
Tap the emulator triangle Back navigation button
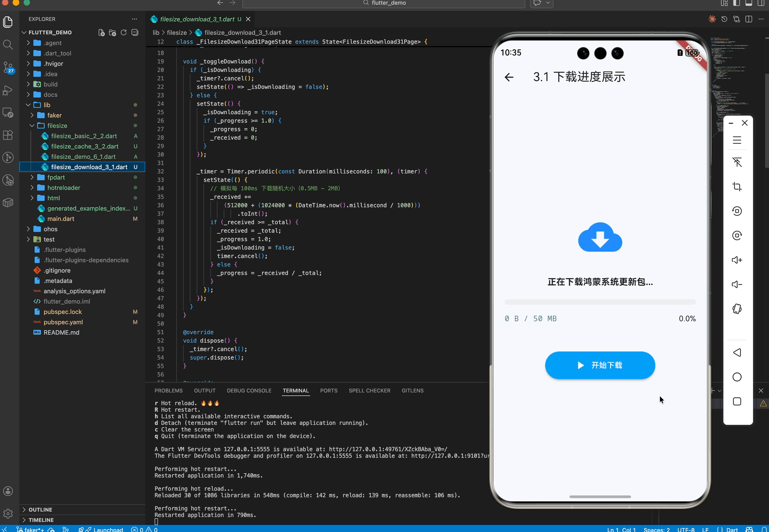point(737,352)
